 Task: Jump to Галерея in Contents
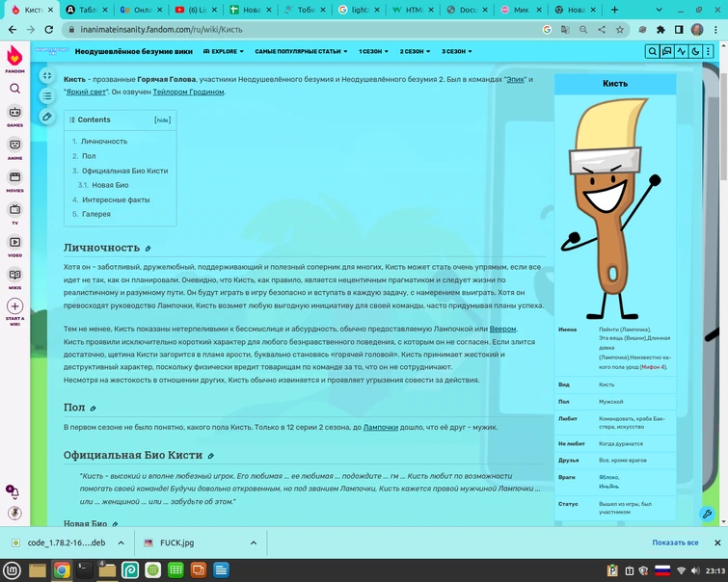96,214
